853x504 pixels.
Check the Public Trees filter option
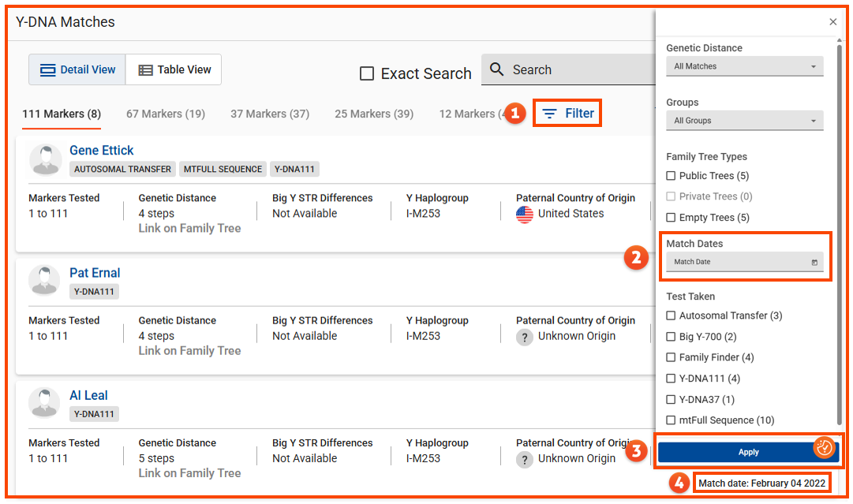point(671,176)
